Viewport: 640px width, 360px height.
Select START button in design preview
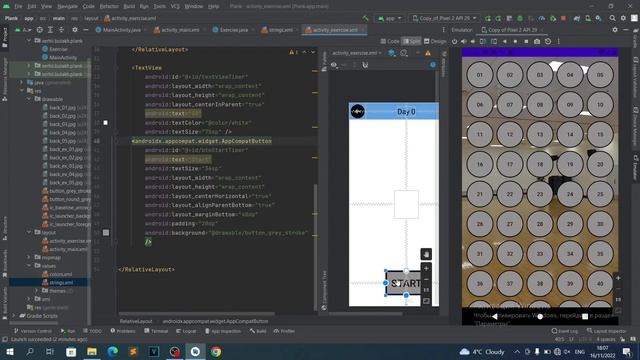[x=403, y=283]
